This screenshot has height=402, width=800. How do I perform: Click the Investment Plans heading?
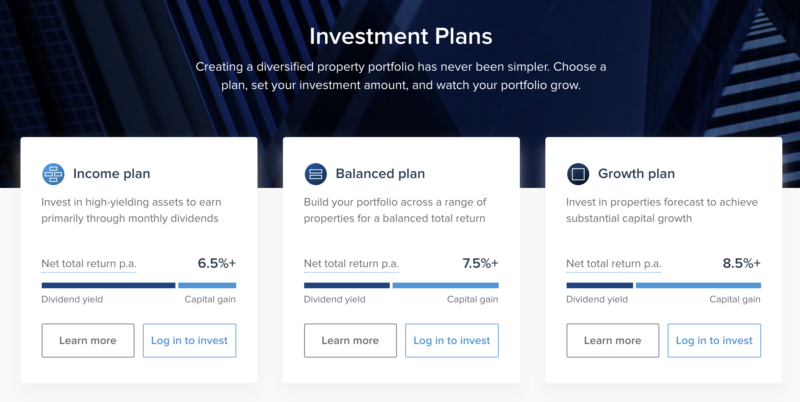401,36
